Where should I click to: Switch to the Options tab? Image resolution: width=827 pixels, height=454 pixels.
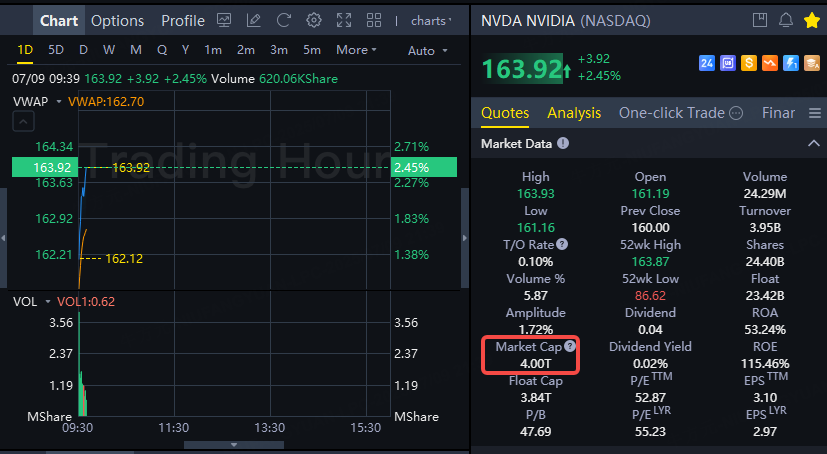click(x=117, y=20)
